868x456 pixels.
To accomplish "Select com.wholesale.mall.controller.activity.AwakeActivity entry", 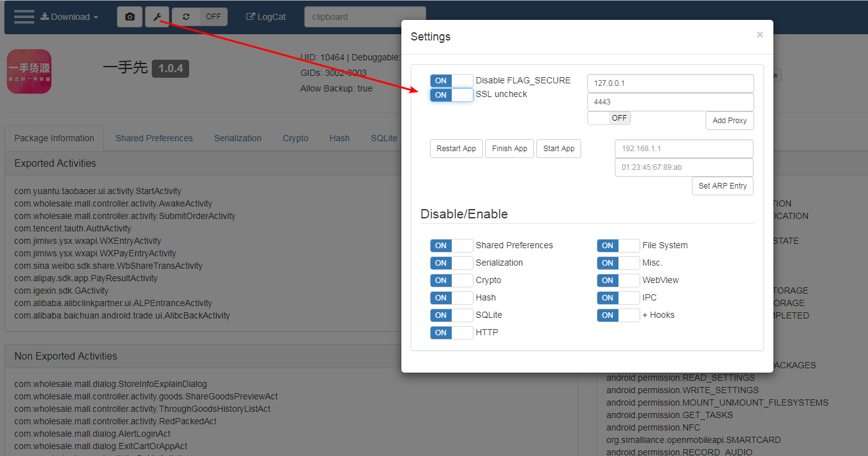I will [x=113, y=203].
